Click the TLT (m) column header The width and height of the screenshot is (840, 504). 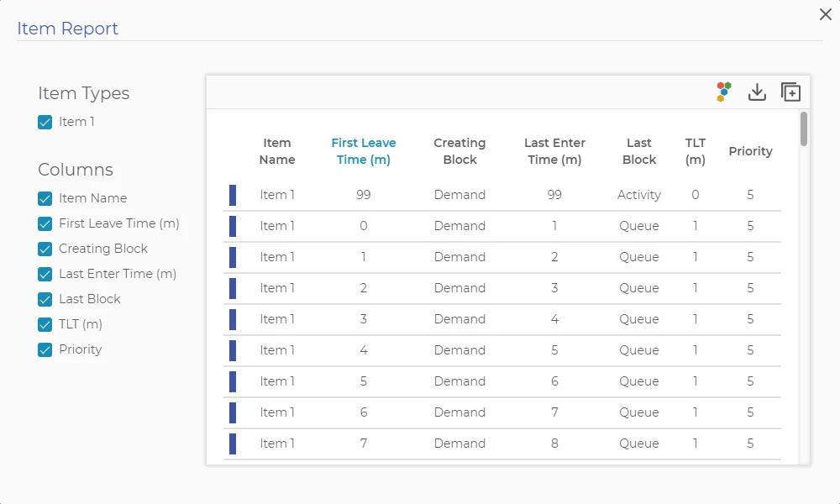click(695, 151)
